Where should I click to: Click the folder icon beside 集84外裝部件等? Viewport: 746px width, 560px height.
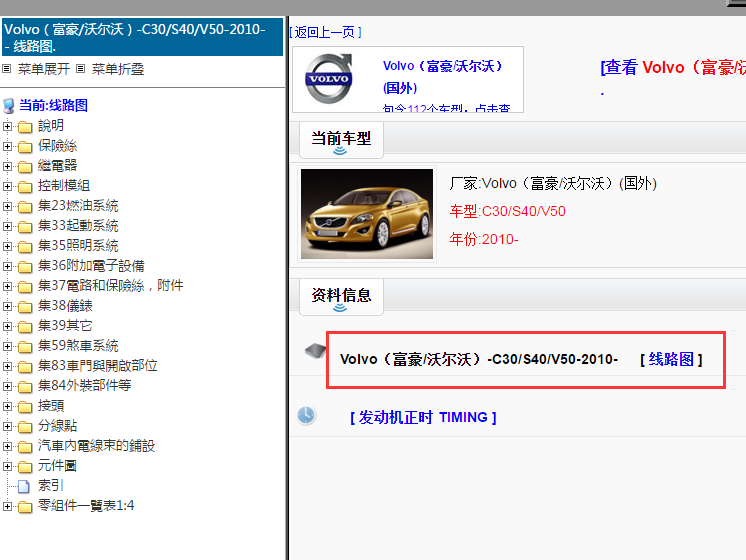click(x=25, y=386)
